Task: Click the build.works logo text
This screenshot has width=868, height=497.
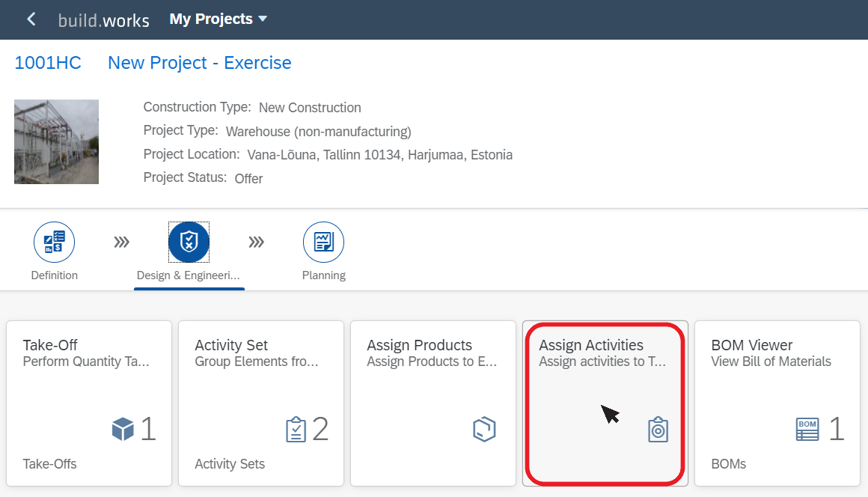Action: pyautogui.click(x=103, y=20)
